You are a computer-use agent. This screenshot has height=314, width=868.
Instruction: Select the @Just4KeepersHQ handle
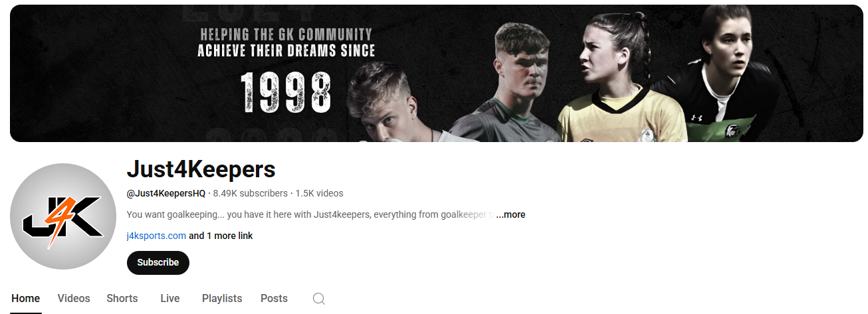pyautogui.click(x=166, y=193)
